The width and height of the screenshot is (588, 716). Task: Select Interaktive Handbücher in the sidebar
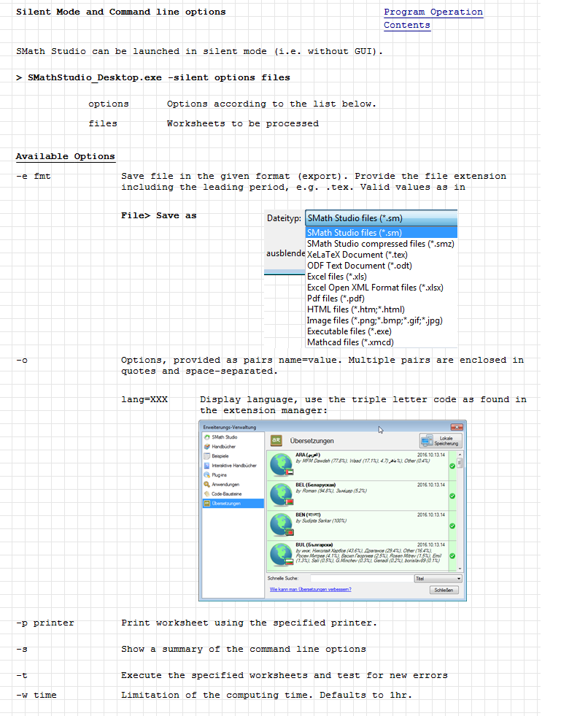click(x=233, y=466)
